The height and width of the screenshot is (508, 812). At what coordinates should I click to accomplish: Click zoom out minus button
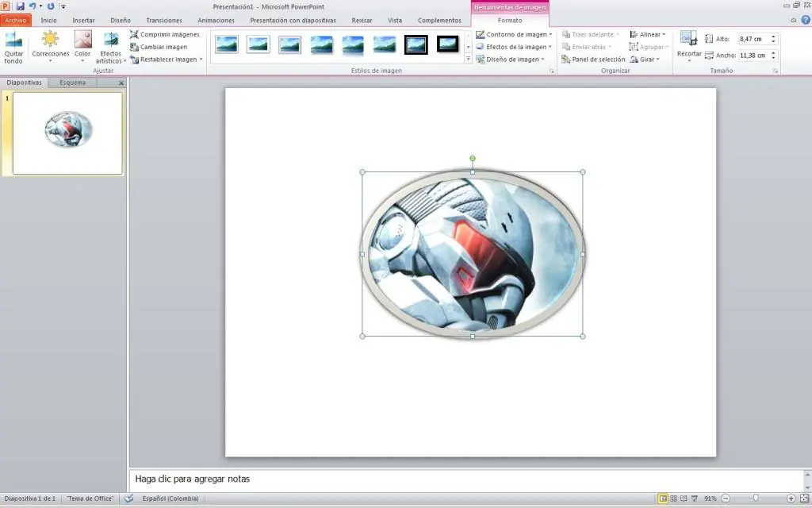(726, 498)
